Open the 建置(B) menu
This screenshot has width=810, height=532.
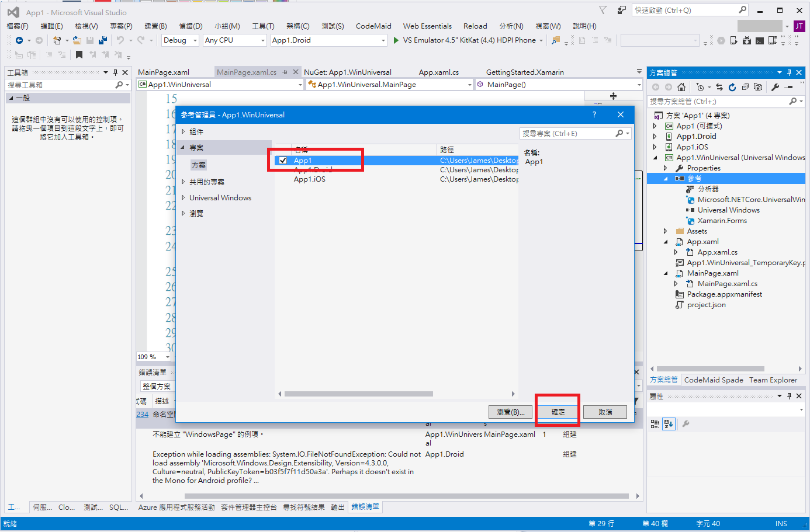coord(155,26)
